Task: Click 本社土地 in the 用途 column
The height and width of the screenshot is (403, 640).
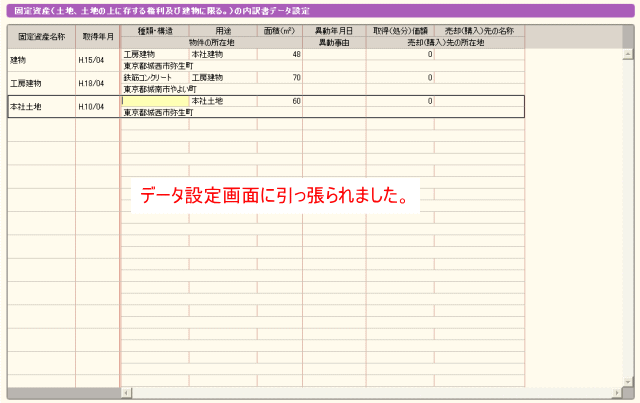Action: [x=223, y=101]
